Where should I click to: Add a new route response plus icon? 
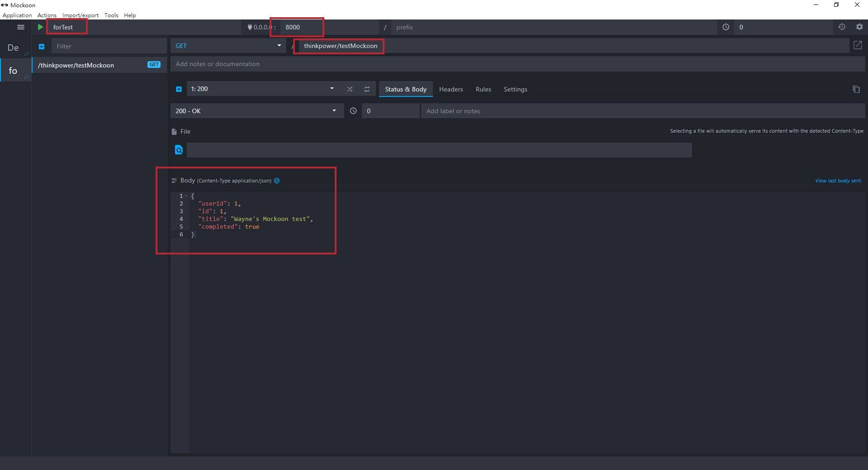point(179,89)
